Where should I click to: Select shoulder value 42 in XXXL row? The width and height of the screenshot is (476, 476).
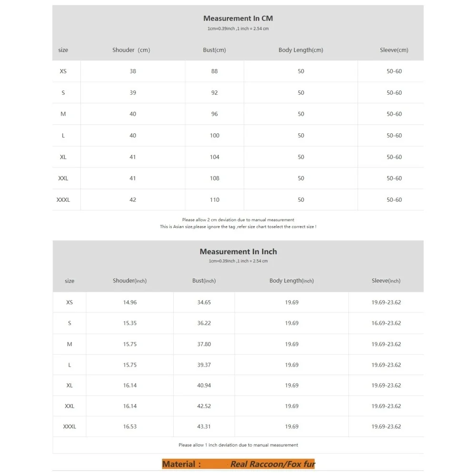click(x=133, y=200)
